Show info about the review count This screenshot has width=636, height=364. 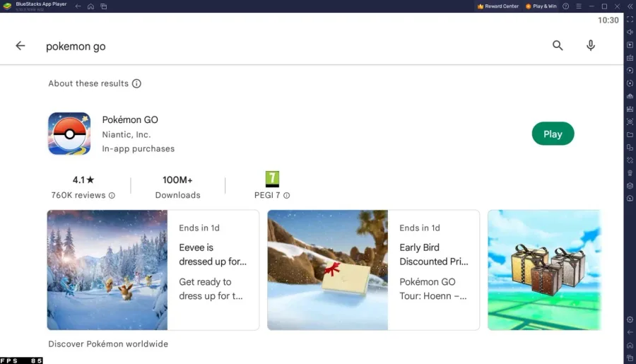coord(112,196)
